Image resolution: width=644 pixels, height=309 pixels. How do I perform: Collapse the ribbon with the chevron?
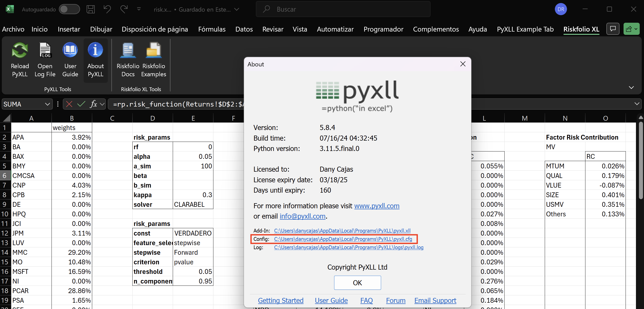click(631, 87)
